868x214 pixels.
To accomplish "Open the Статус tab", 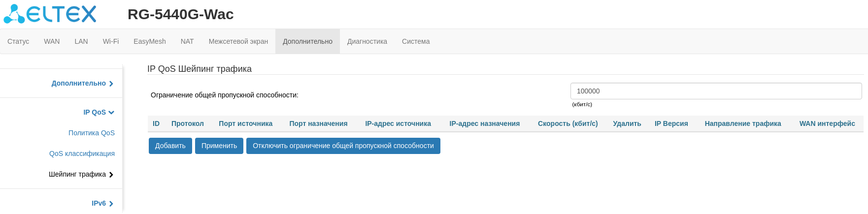I will click(18, 41).
